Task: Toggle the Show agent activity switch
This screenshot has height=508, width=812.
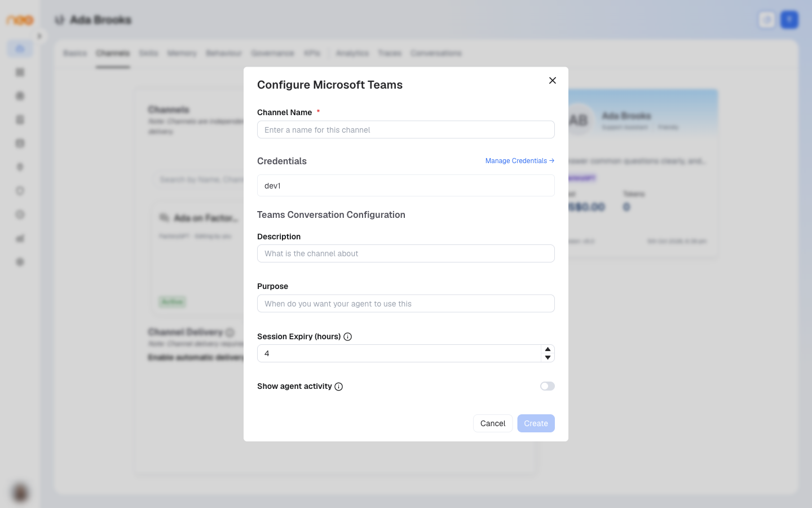Action: [548, 386]
